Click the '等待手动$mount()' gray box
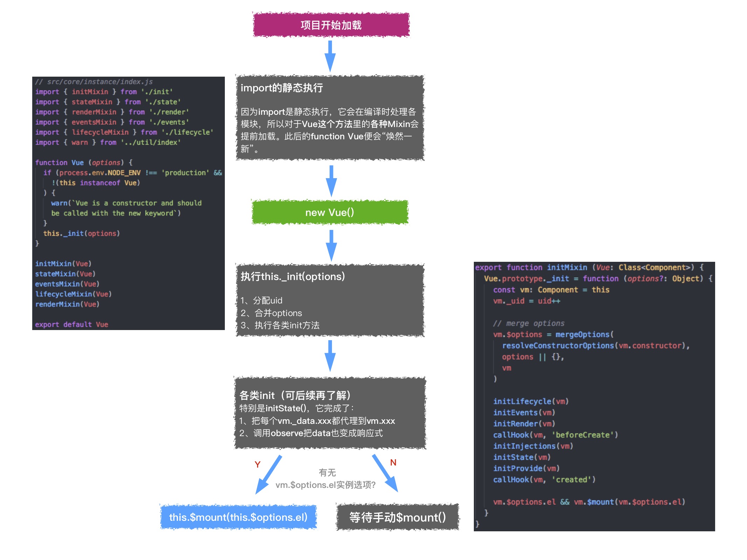Image resolution: width=747 pixels, height=560 pixels. 397,517
